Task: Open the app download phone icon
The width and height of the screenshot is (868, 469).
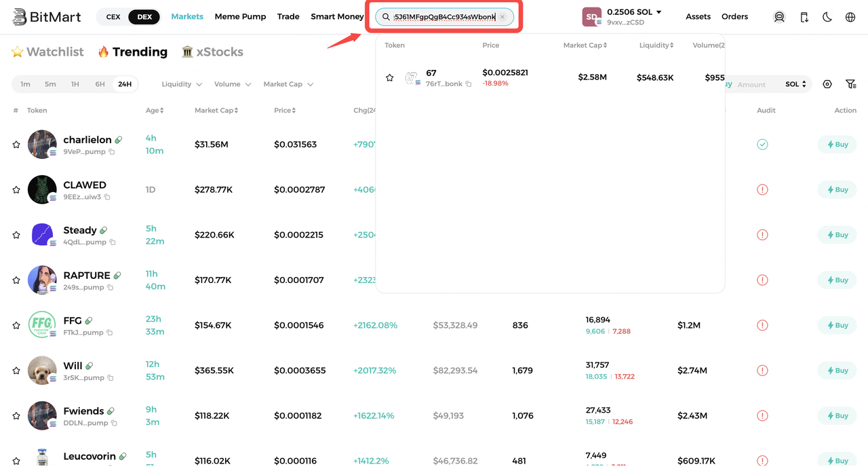Action: [x=804, y=17]
